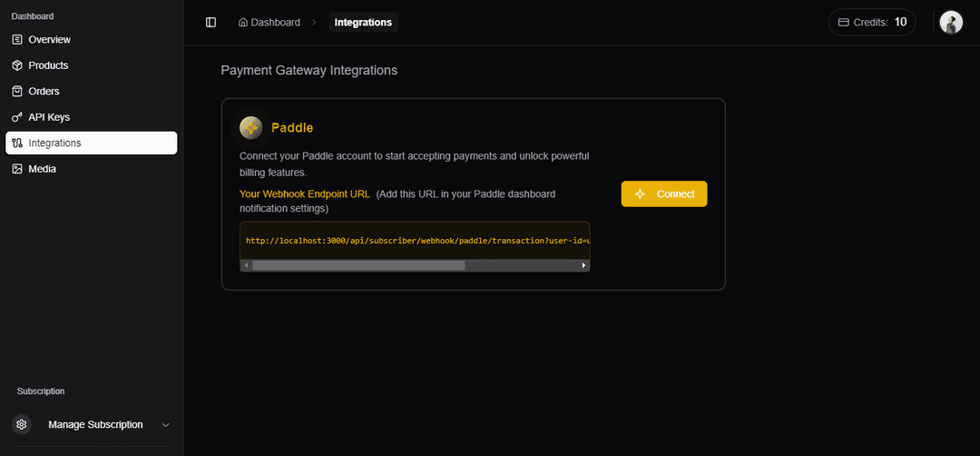Open the user avatar menu

[951, 23]
